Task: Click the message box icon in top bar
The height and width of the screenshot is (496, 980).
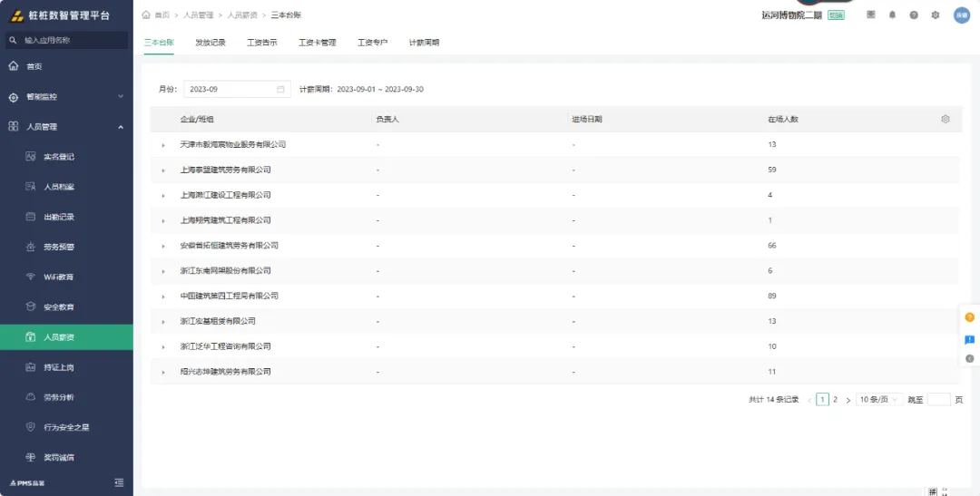Action: tap(870, 15)
